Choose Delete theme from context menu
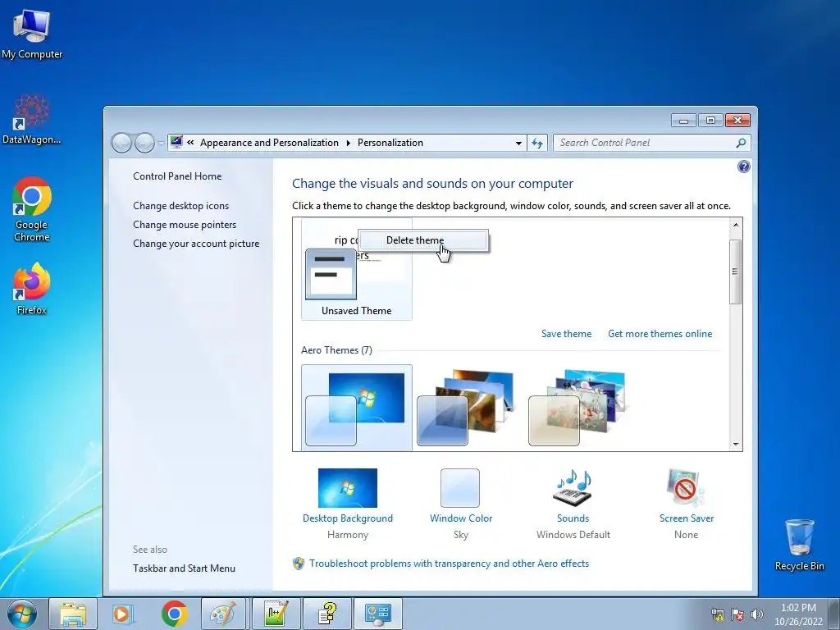Image resolution: width=840 pixels, height=630 pixels. click(x=422, y=240)
